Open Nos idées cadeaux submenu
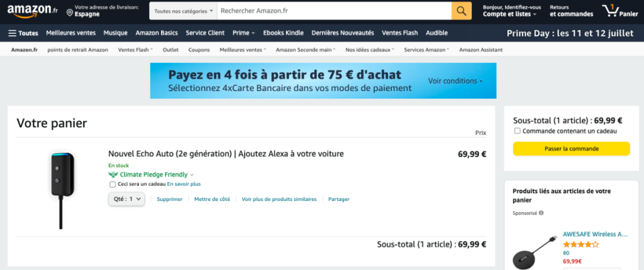Viewport: 644px width, 270px height. [370, 50]
